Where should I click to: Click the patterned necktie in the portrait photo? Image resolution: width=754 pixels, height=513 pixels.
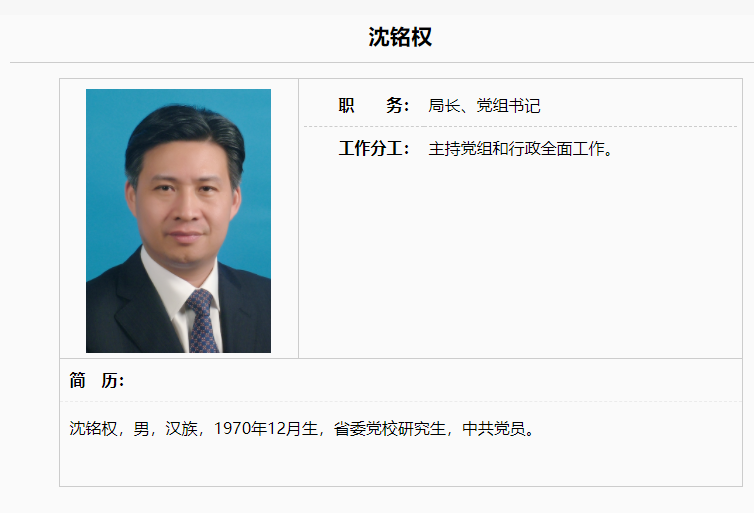point(202,321)
